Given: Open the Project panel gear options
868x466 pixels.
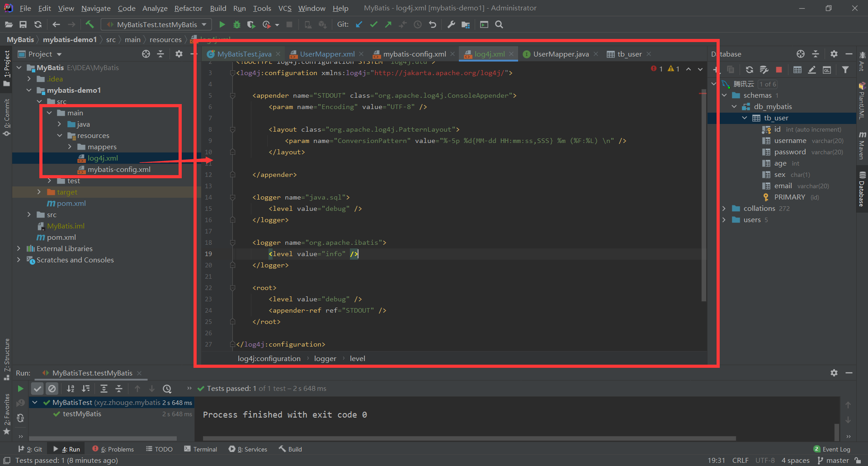Looking at the screenshot, I should coord(179,54).
